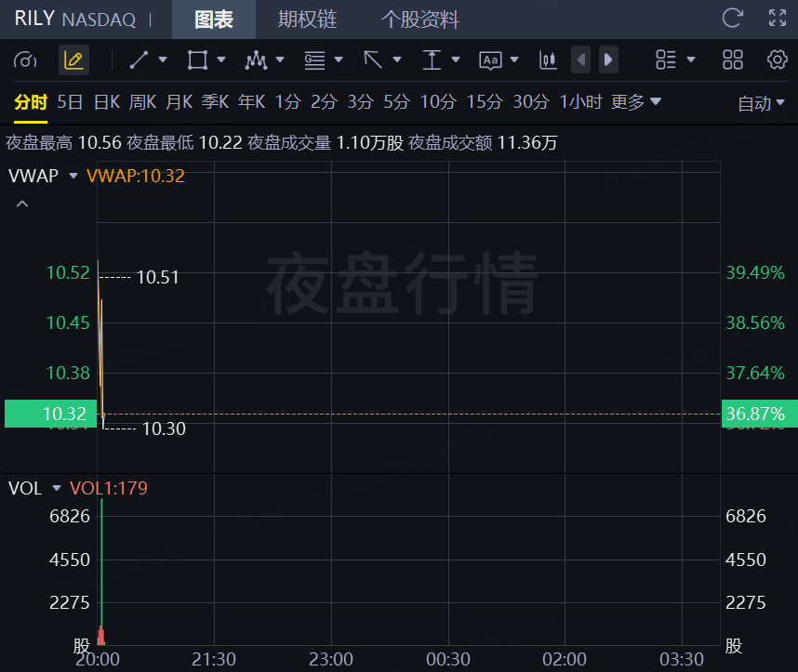
Task: Select the line drawing tool
Action: pos(140,60)
